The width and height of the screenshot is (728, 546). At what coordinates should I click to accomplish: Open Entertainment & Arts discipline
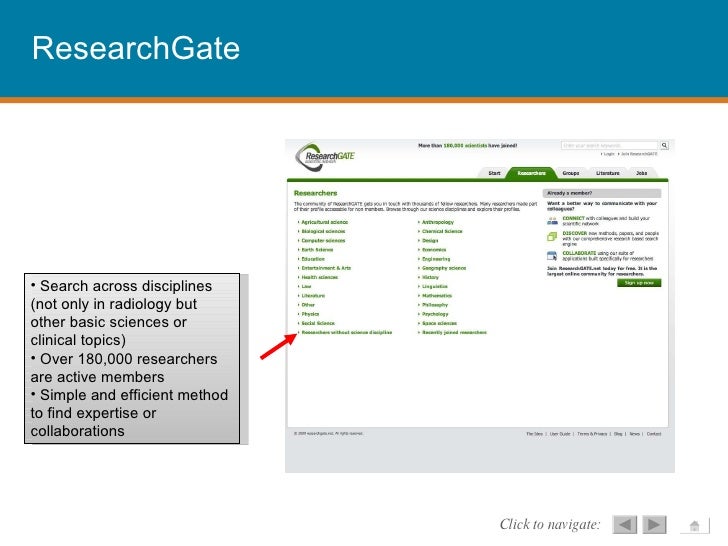point(326,268)
